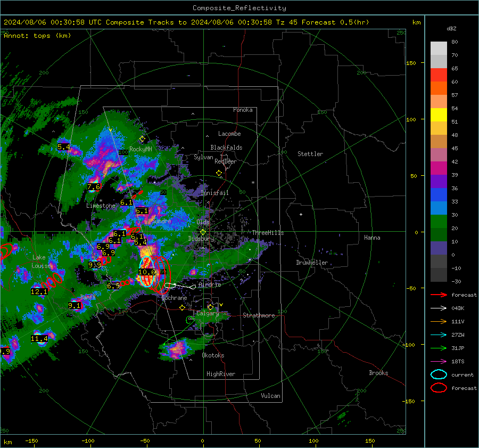Click the Airdrie city label
The width and height of the screenshot is (479, 448).
pyautogui.click(x=210, y=284)
